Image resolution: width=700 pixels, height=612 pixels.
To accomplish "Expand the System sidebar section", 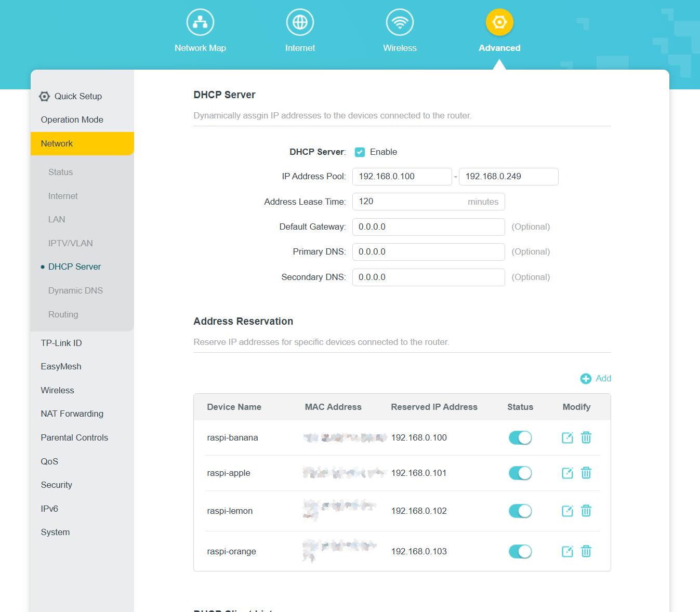I will [x=55, y=532].
